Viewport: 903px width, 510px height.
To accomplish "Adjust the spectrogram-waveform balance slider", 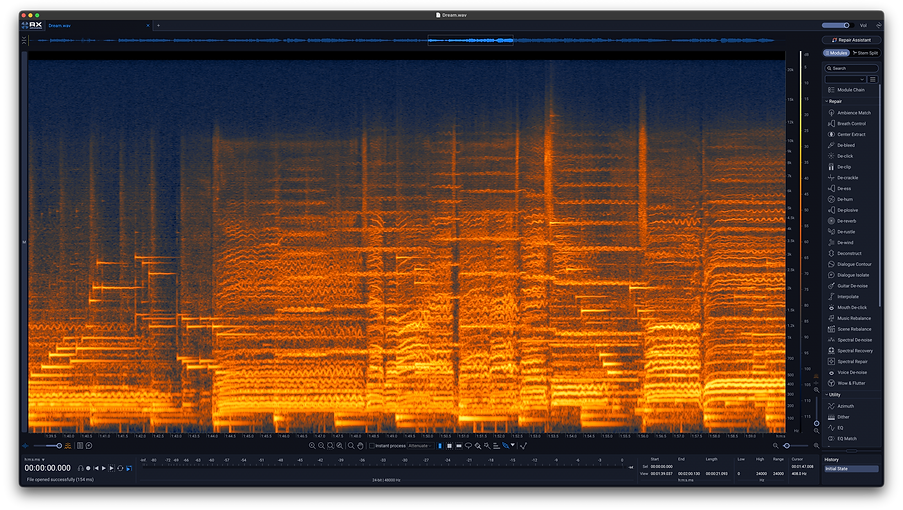I will pyautogui.click(x=59, y=446).
